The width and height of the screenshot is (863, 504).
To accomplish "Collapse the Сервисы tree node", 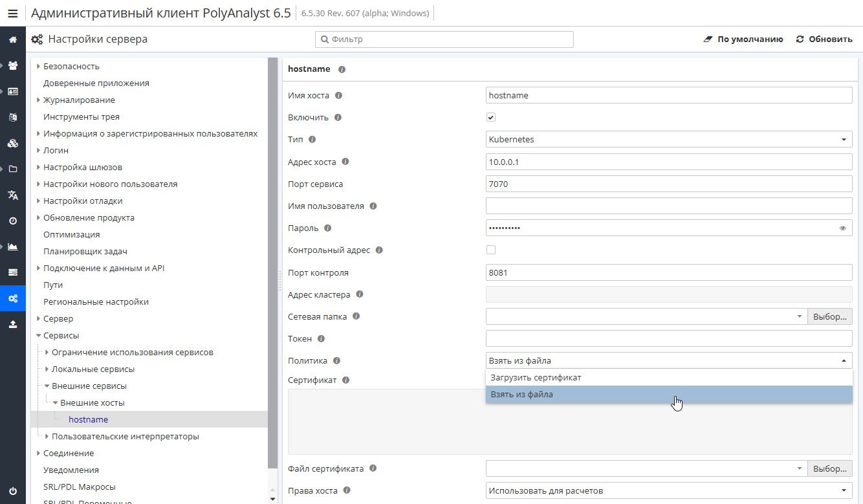I will tap(38, 336).
